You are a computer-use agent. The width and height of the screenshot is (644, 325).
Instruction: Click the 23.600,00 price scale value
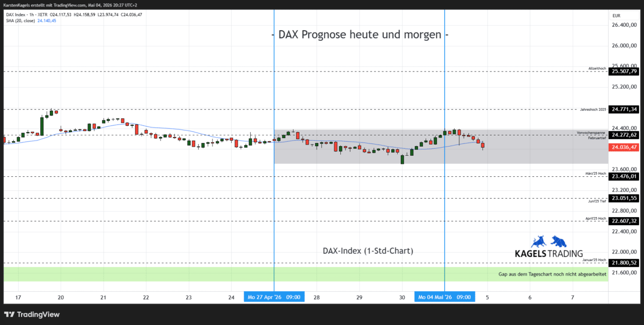[624, 169]
